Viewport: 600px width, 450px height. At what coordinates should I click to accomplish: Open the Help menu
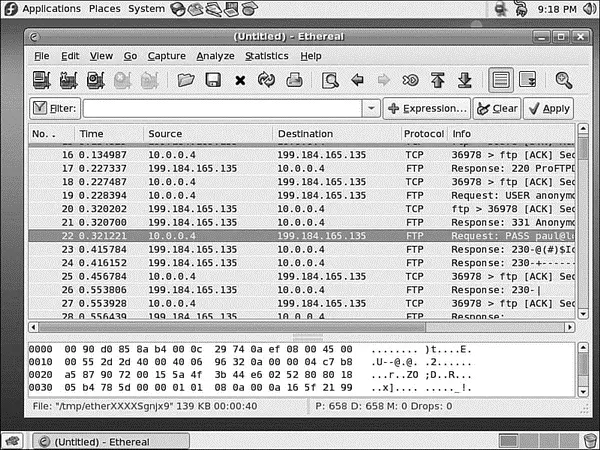[x=311, y=56]
